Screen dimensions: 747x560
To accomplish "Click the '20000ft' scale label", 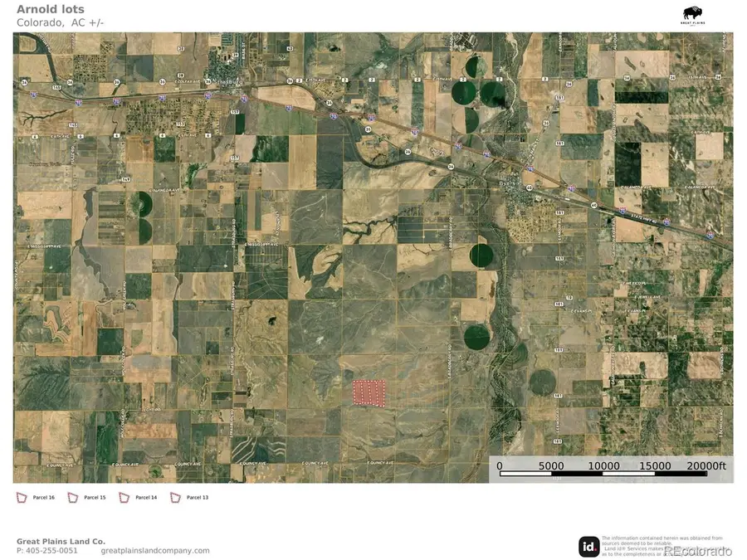I will 706,465.
